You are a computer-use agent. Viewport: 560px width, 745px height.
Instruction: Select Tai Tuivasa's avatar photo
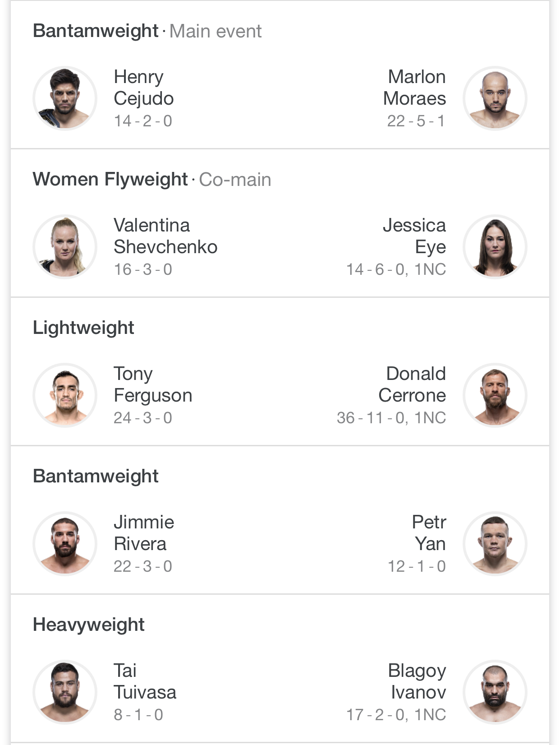click(x=65, y=692)
